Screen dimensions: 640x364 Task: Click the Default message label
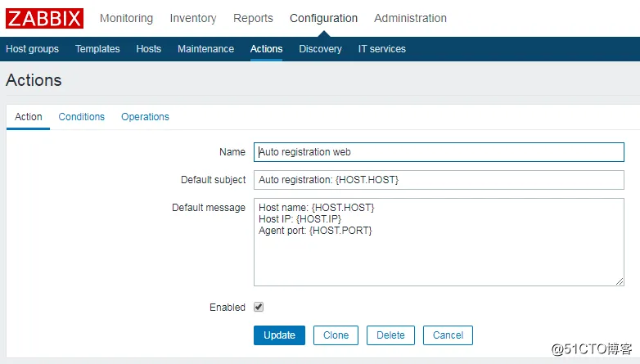[209, 208]
